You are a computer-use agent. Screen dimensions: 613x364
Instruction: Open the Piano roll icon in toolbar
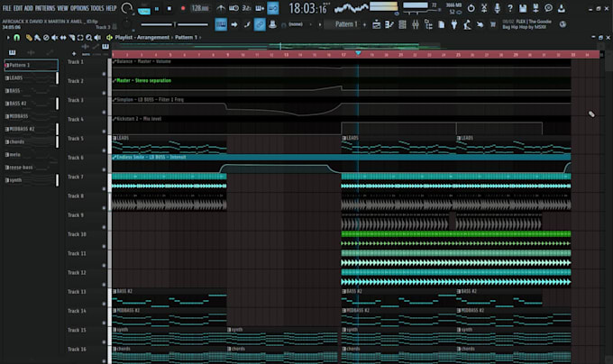[x=389, y=24]
